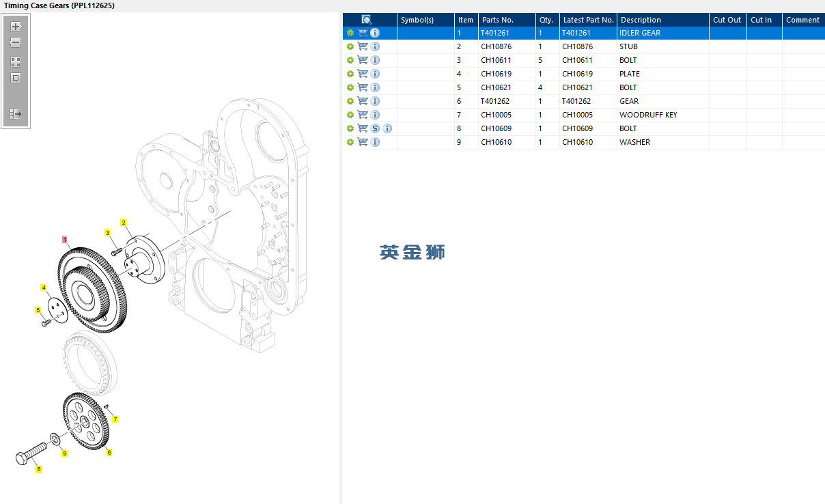Open info for STUB CH10876
This screenshot has height=504, width=825.
[x=375, y=46]
